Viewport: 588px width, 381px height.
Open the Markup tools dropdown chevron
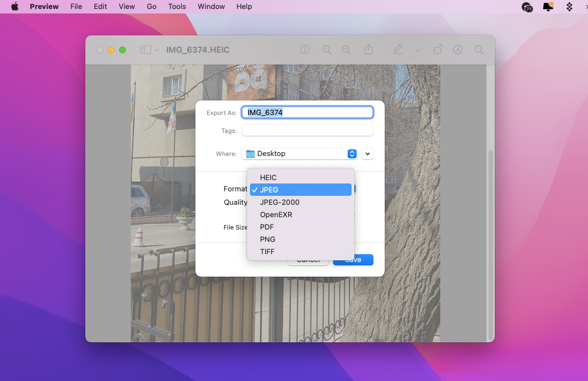coord(417,49)
